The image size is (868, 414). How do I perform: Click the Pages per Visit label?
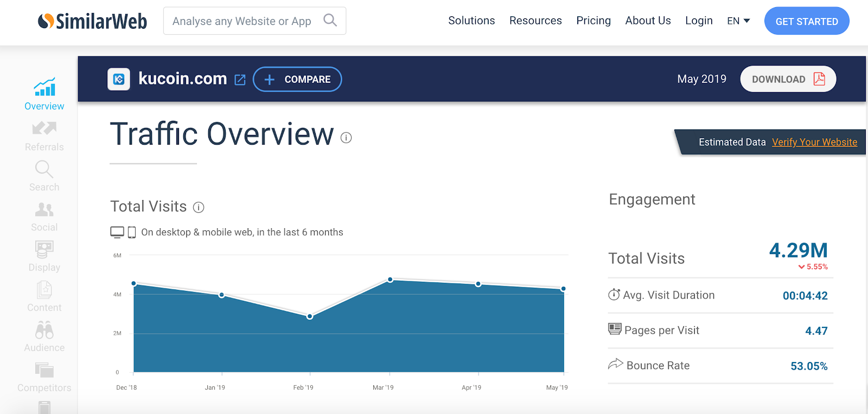(662, 331)
